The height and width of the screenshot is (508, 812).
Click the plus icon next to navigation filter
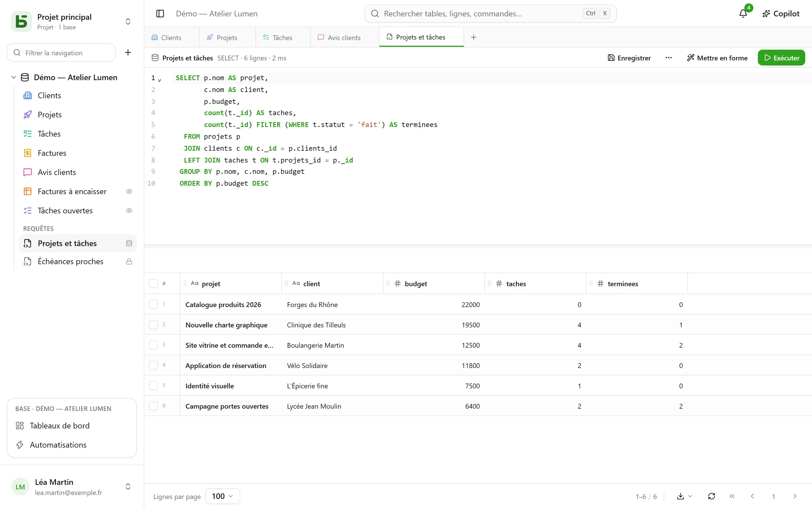click(128, 52)
